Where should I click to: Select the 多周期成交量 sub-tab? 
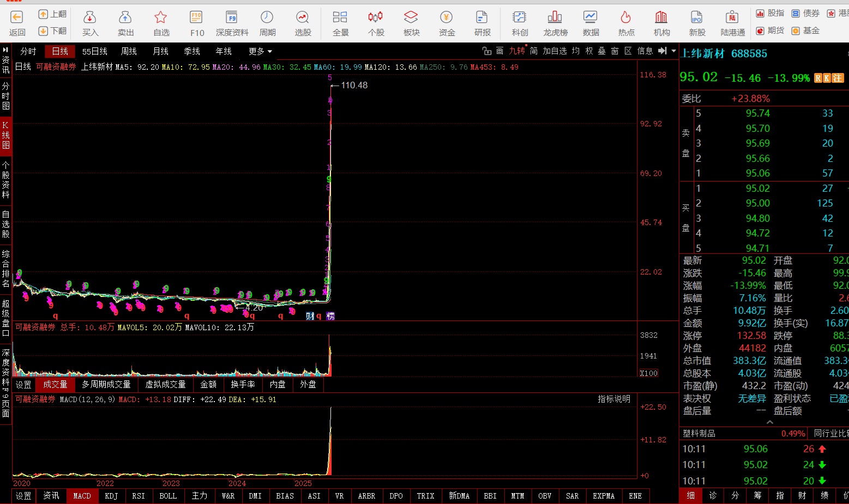[x=106, y=384]
